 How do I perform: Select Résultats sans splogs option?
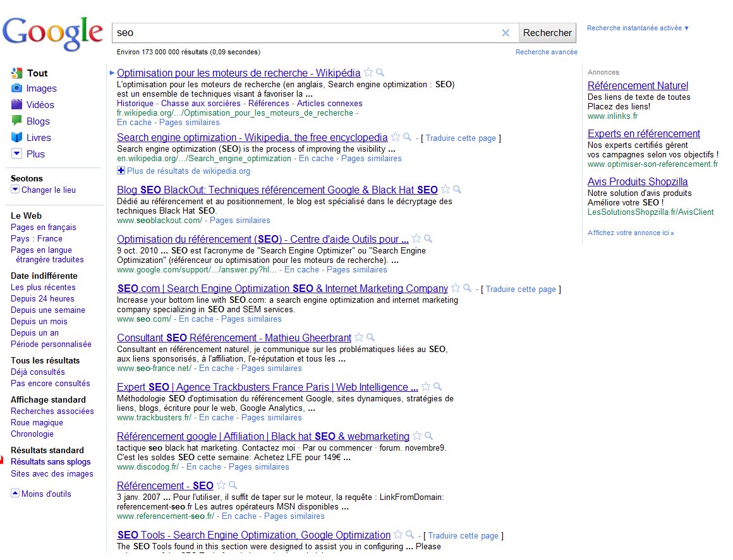[x=51, y=461]
